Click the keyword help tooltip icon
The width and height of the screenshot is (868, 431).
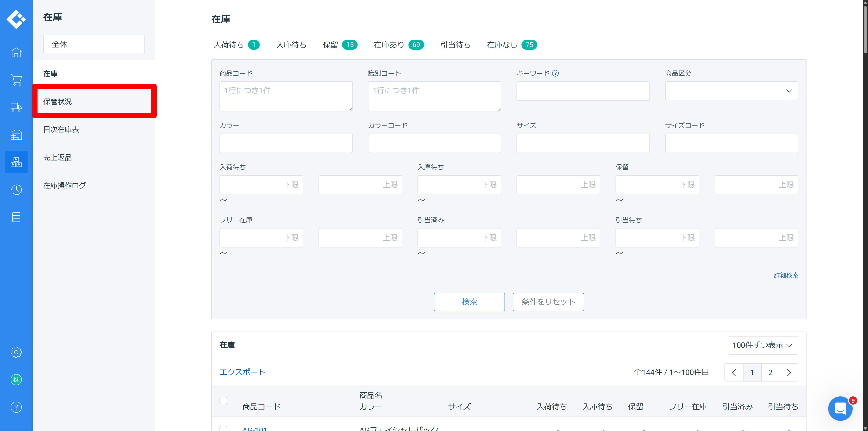point(555,73)
